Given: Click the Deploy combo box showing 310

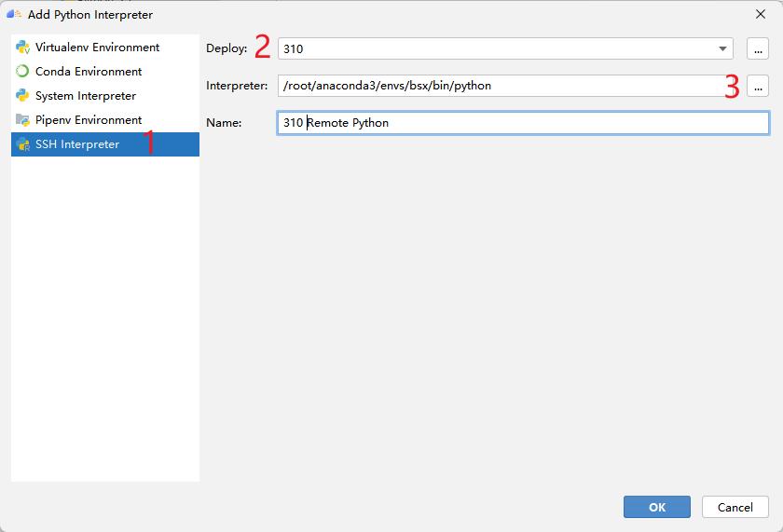Looking at the screenshot, I should coord(505,48).
